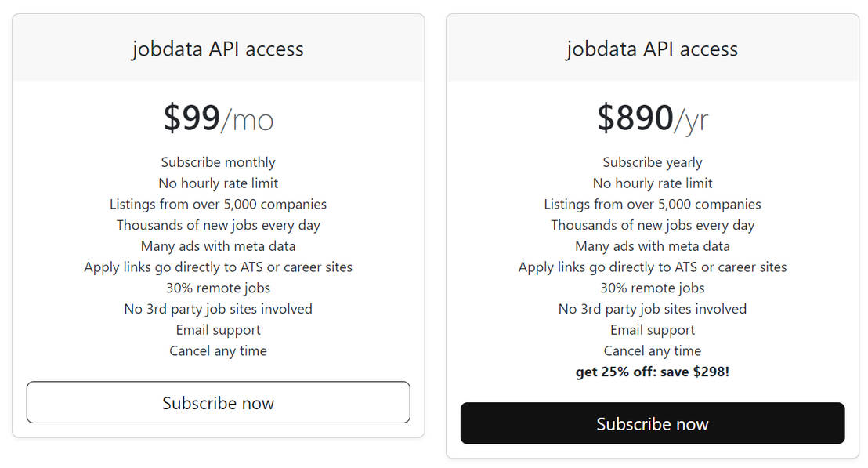The image size is (868, 468).
Task: Click 'Apply links go directly to ATS' on yearly card
Action: pos(653,267)
